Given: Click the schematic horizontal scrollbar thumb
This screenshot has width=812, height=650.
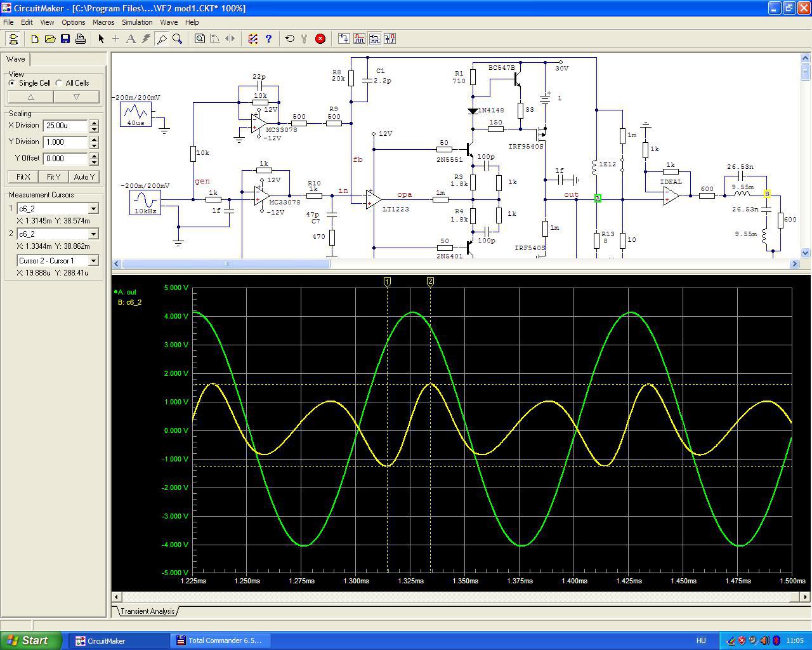Looking at the screenshot, I should (226, 263).
